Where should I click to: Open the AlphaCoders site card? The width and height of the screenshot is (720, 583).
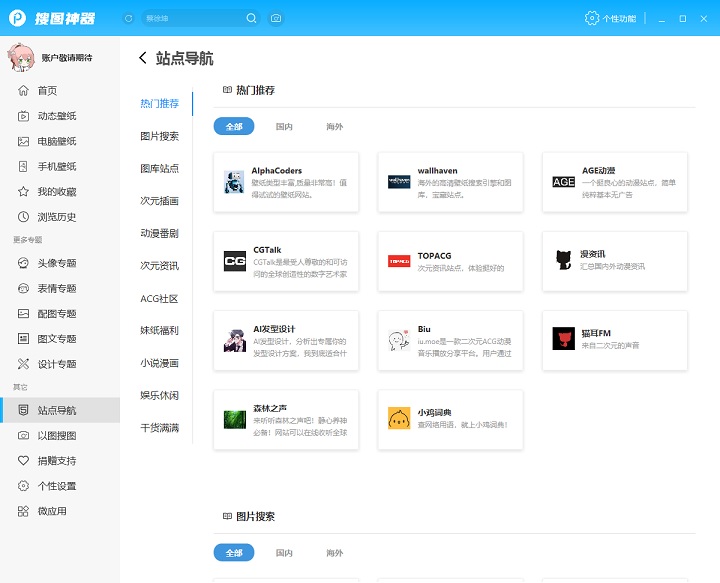coord(286,182)
